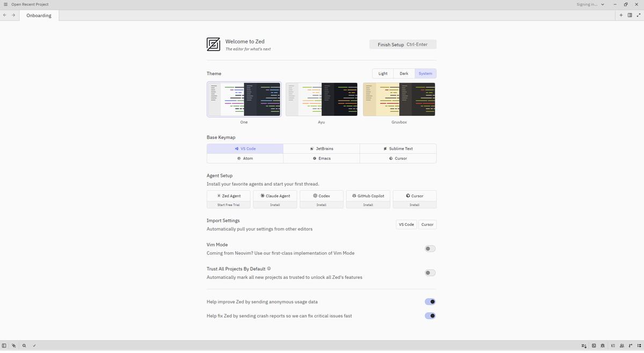Viewport: 644px width, 353px height.
Task: Zoom the pane with expand arrows icon
Action: point(639,15)
